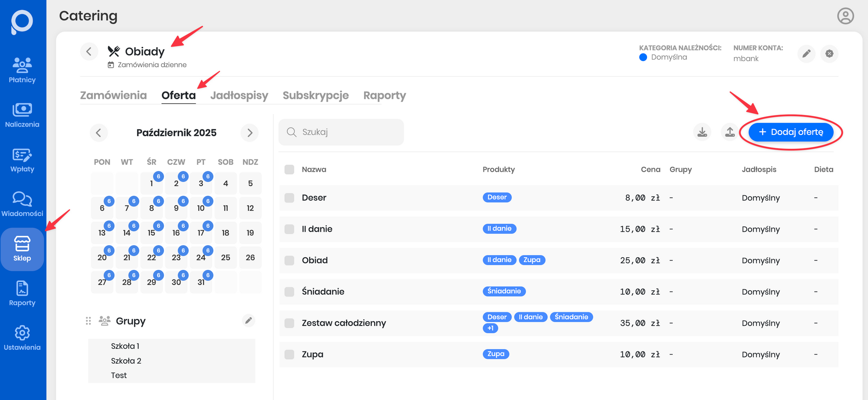Viewport: 868px width, 400px height.
Task: Click the Dodaj ofertę button
Action: point(791,132)
